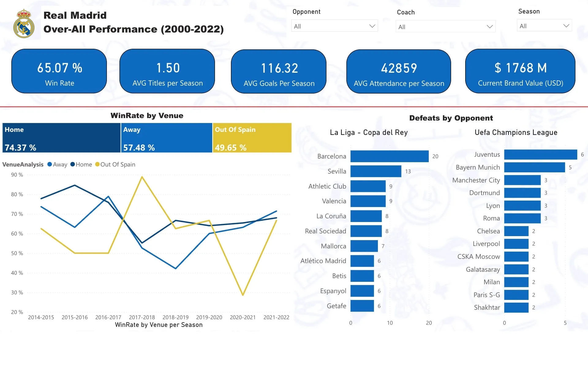Click the La Coruña defeats bar
This screenshot has width=588, height=368.
tap(366, 216)
